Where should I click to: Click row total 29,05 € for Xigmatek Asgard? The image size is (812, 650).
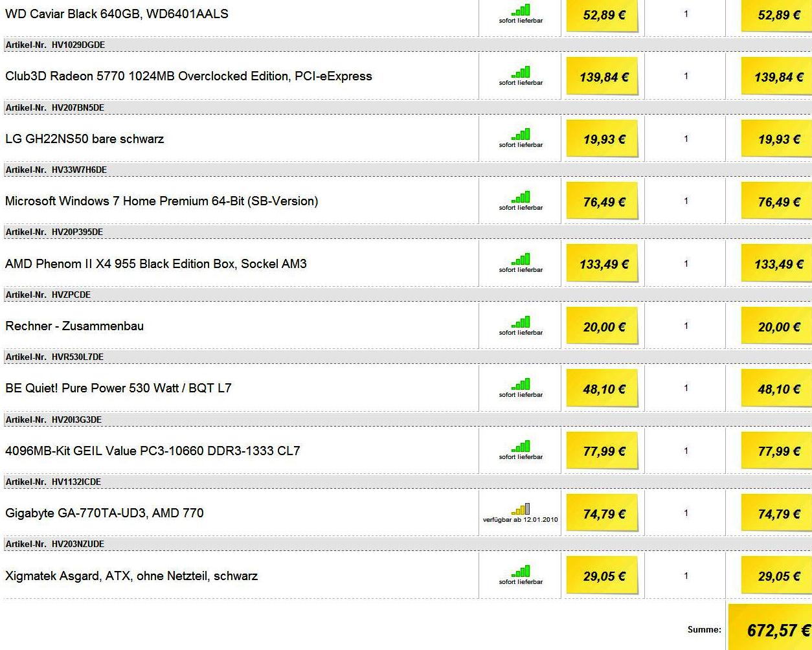[777, 576]
